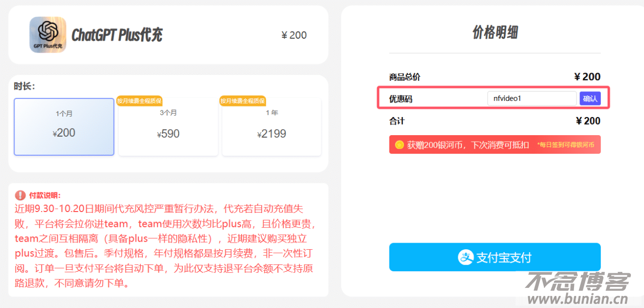Click the 按月续费全程质保 badge on the 1年 plan
Screen dimensions: 644x308
coord(243,100)
